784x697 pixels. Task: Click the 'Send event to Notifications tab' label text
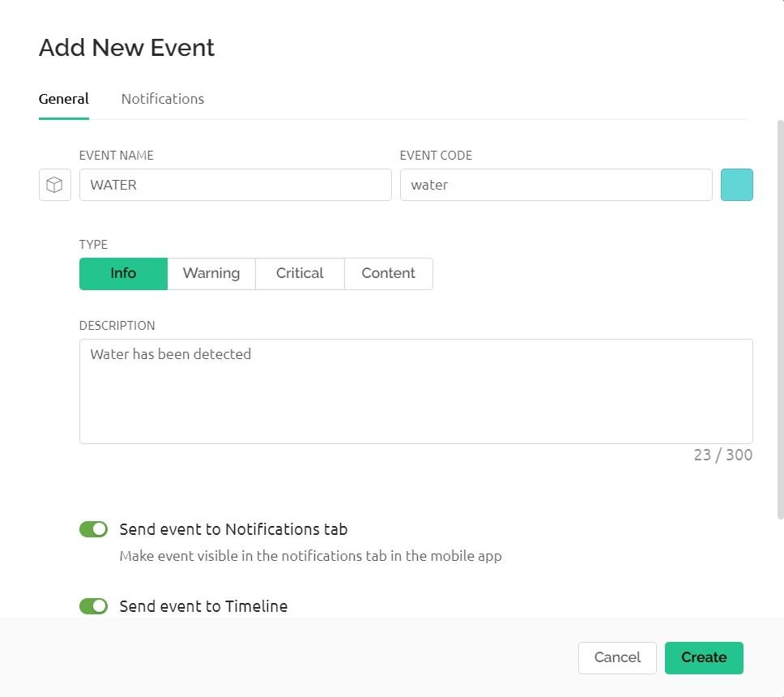coord(233,529)
